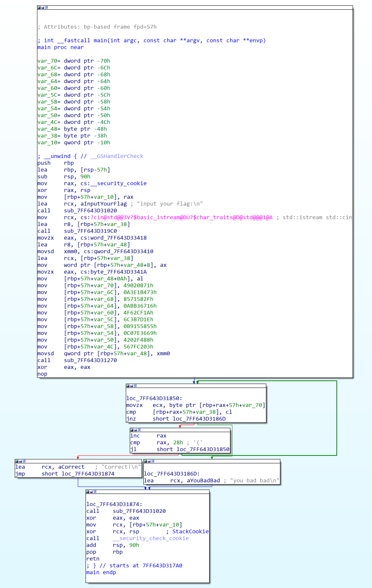Click the group nodes icon on loc_7FF643D31874 block
The image size is (372, 588).
point(95,492)
